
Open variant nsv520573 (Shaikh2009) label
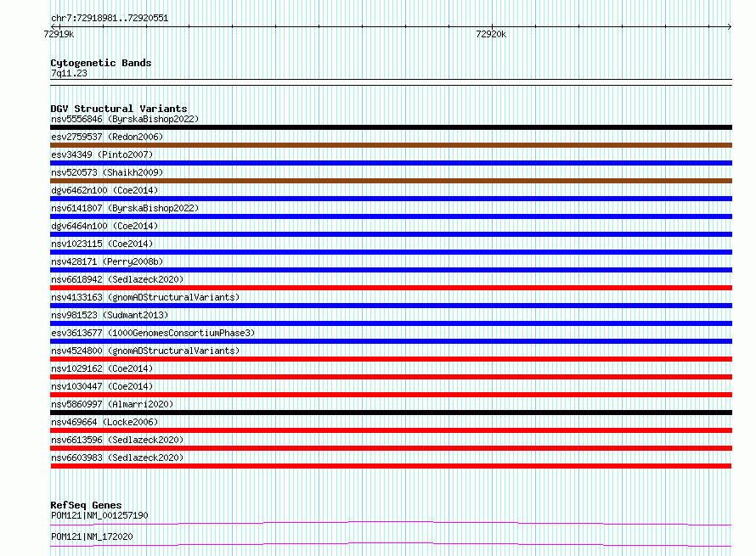(x=107, y=172)
